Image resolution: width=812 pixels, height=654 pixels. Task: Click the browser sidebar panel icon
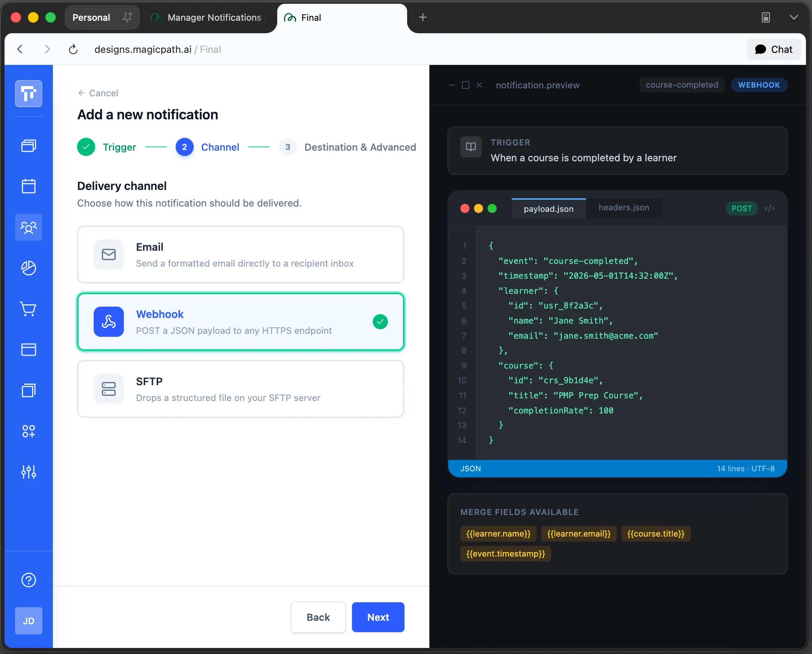(766, 17)
